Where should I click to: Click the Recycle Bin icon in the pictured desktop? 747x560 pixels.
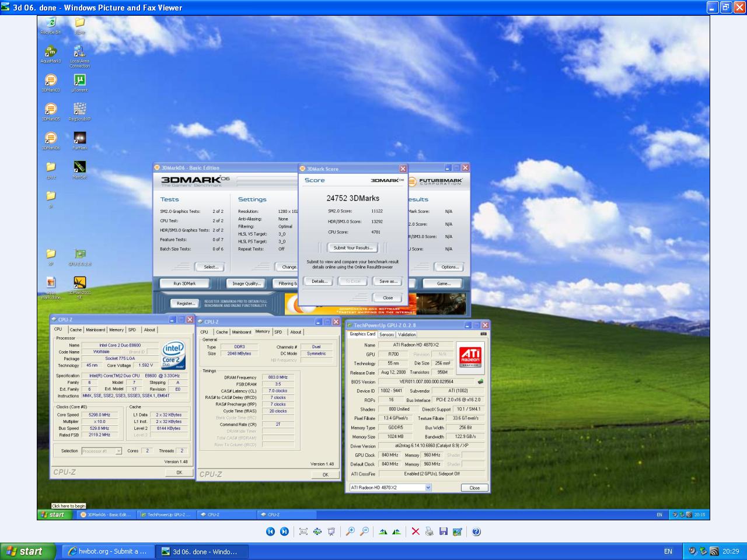51,26
